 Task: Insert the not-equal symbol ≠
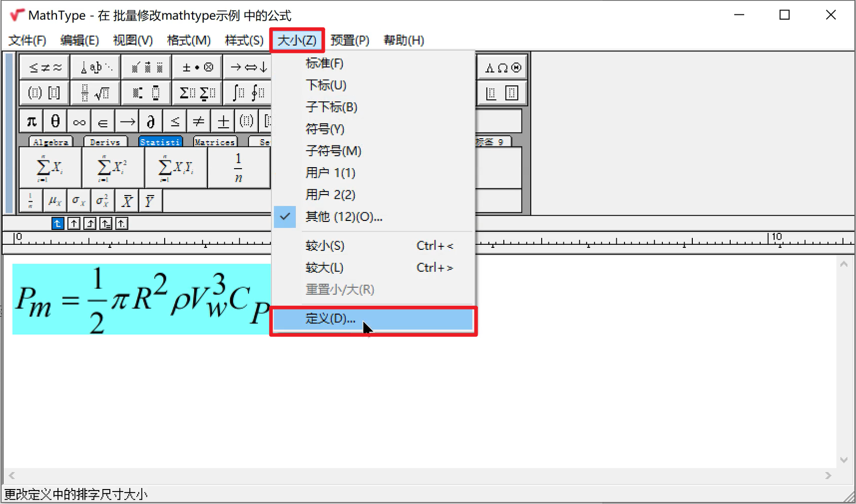click(x=198, y=122)
